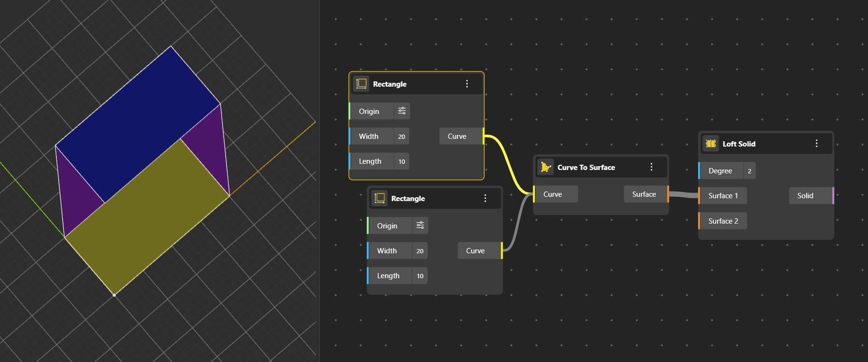Click Curve output of yellow-outlined Rectangle node
The image size is (868, 362).
pos(462,136)
